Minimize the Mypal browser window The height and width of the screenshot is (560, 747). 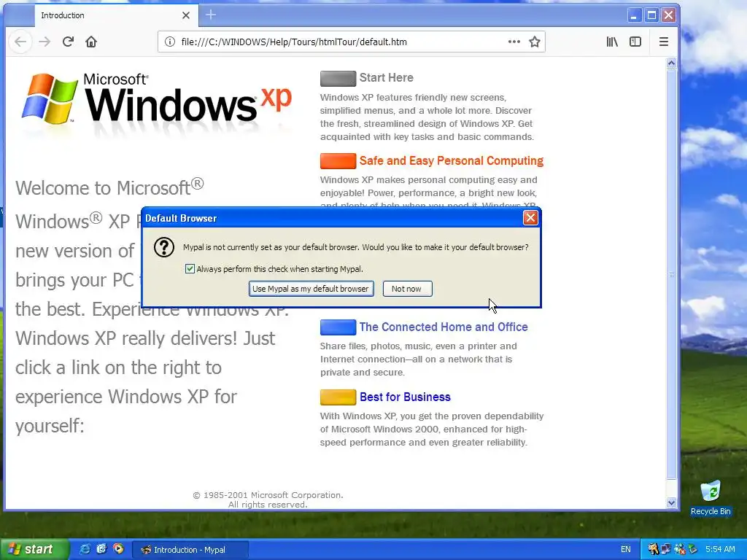click(x=634, y=15)
